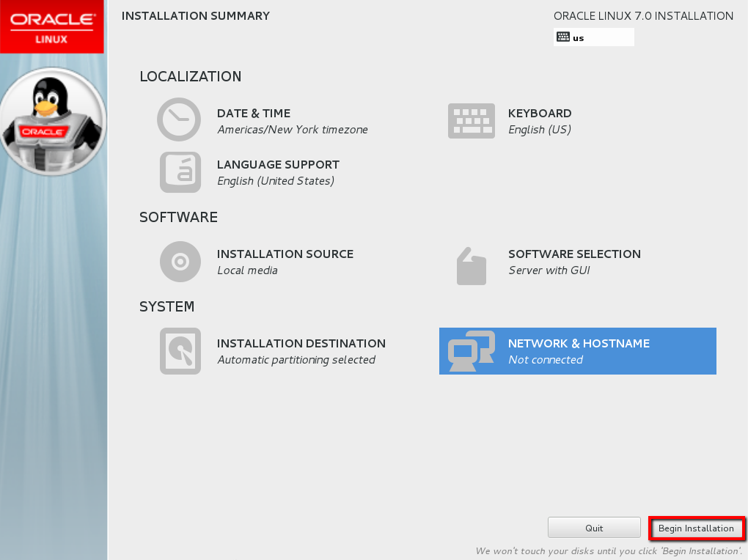The width and height of the screenshot is (748, 560).
Task: Click 'Local media' source text
Action: point(247,270)
